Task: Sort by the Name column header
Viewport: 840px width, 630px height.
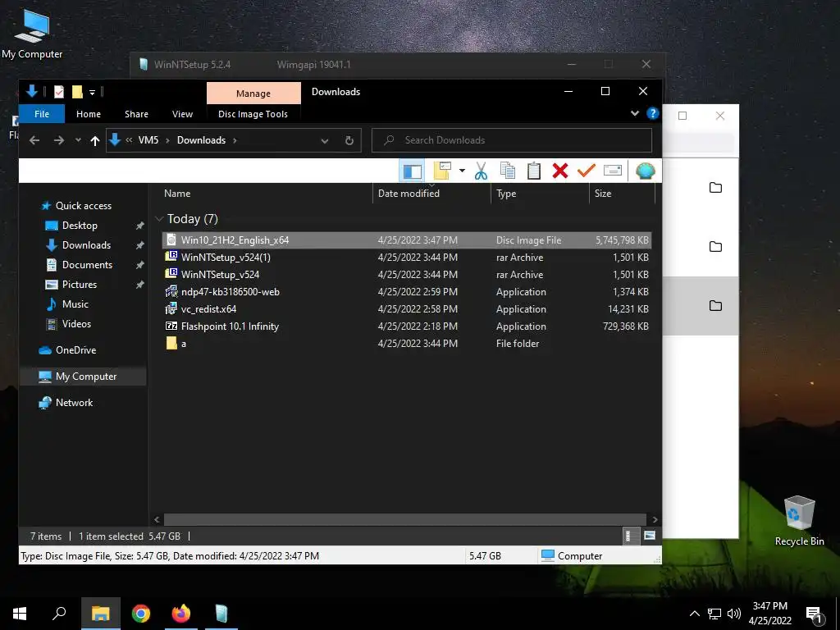Action: point(266,194)
